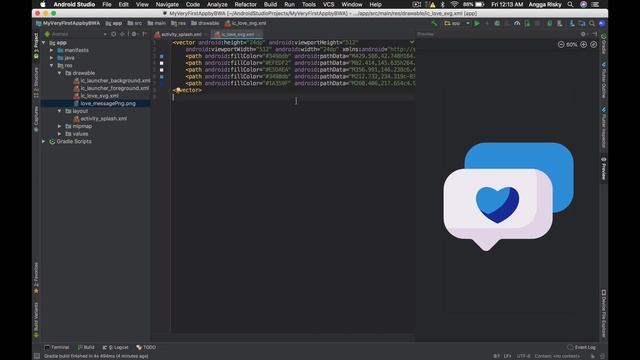Click the heart chat bubble preview image

tap(509, 196)
